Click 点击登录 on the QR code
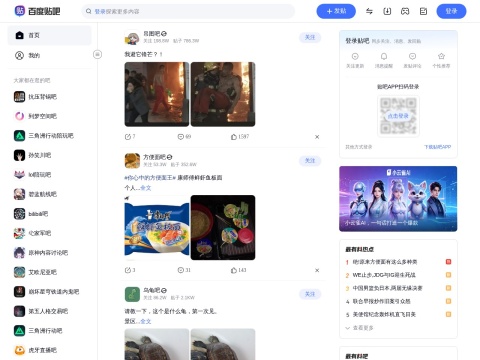The image size is (480, 360). [x=398, y=116]
